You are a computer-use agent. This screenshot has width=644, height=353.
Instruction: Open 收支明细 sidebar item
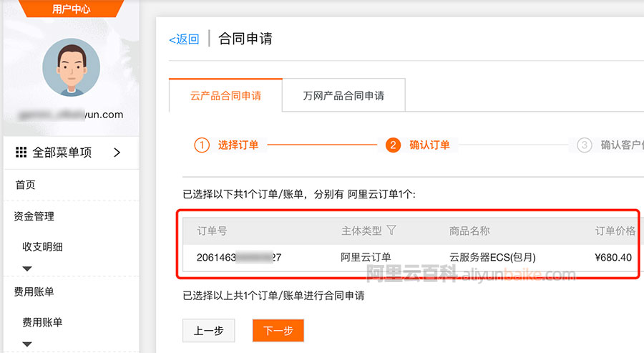click(42, 246)
